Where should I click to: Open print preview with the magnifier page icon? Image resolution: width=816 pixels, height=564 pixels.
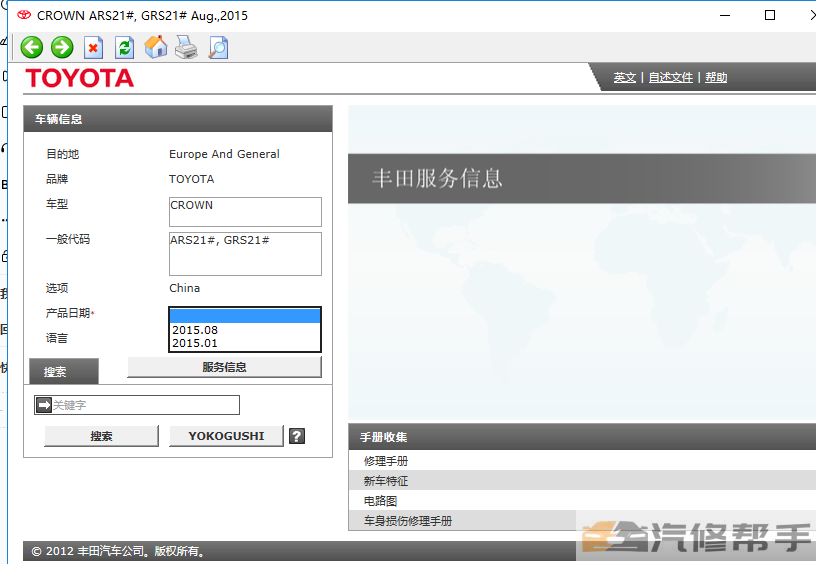218,48
